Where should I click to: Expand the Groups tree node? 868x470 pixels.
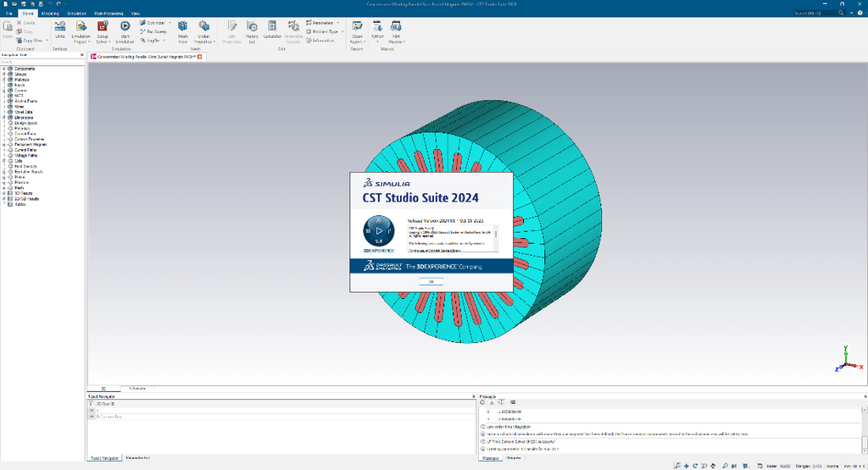point(4,74)
